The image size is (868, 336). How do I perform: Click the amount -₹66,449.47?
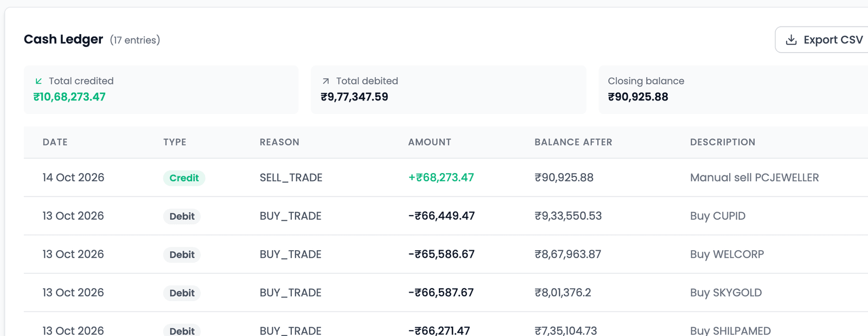coord(442,216)
